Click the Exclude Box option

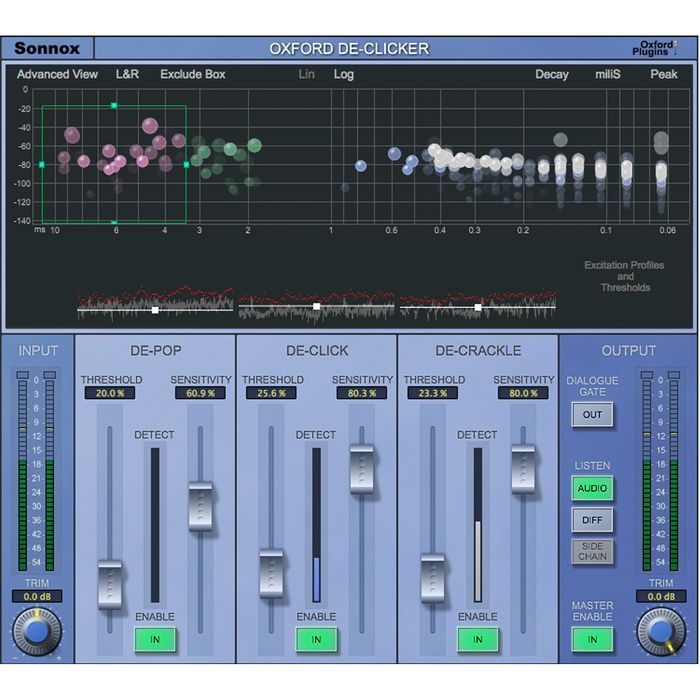(x=193, y=75)
